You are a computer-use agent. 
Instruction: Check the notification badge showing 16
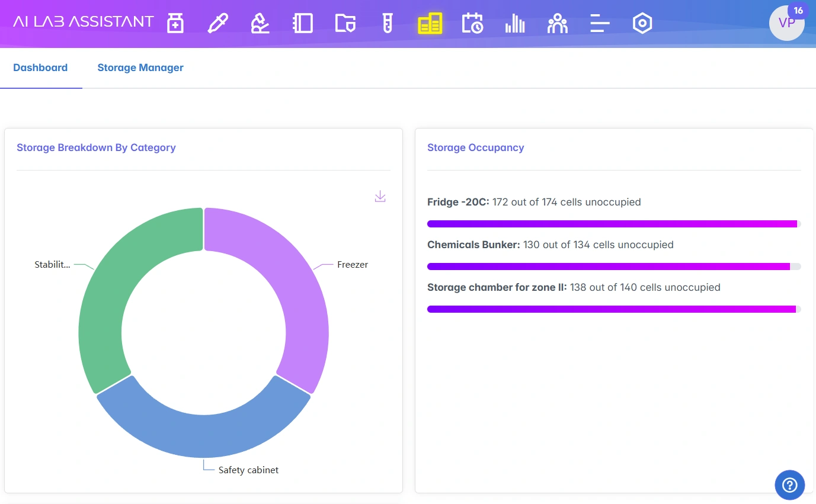click(x=798, y=10)
